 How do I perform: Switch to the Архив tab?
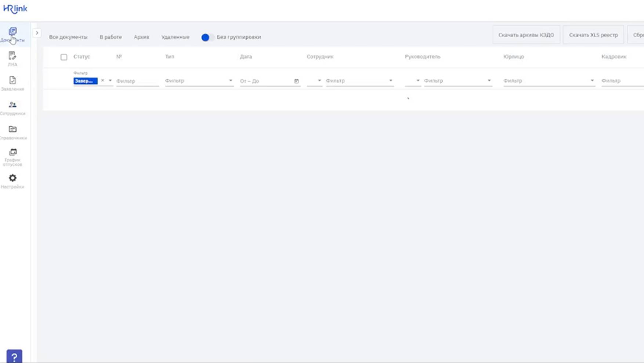[141, 37]
